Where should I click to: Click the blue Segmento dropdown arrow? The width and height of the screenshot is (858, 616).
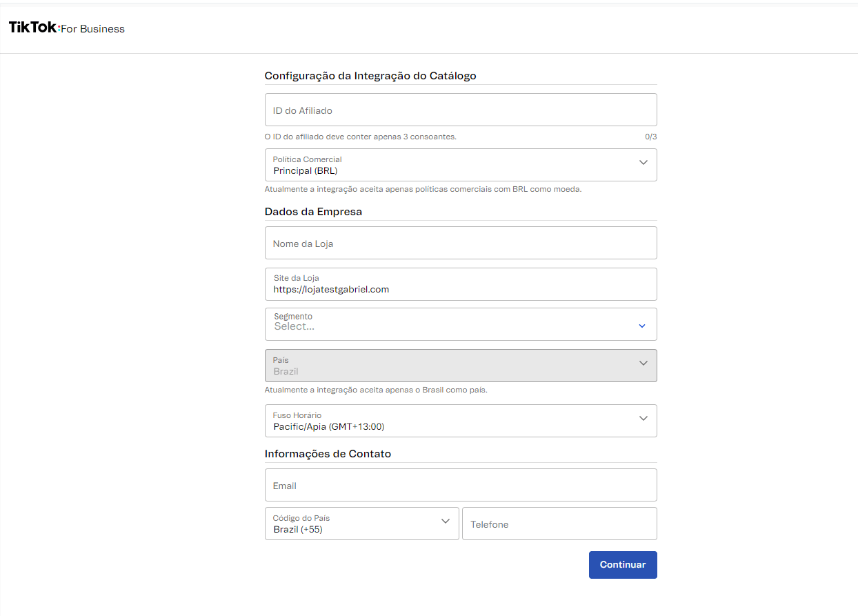[642, 326]
